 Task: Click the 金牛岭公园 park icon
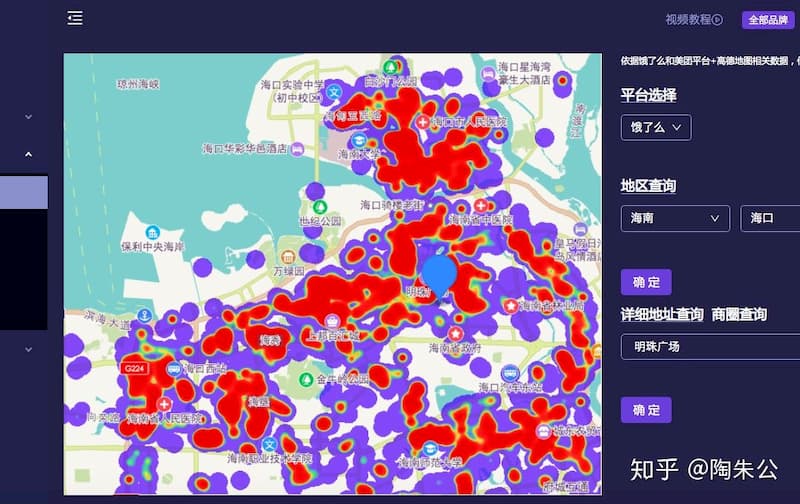coord(306,380)
